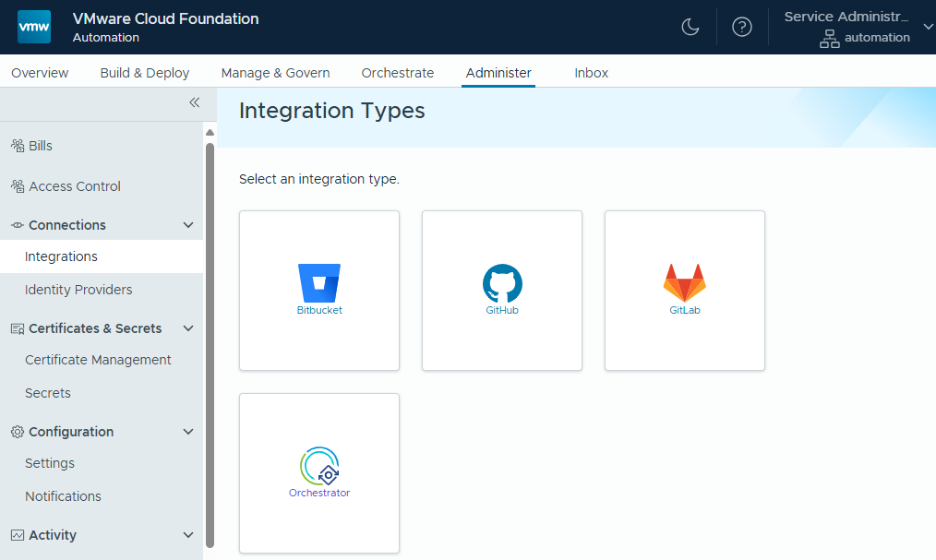The width and height of the screenshot is (936, 560).
Task: Click the Orchestrator link label
Action: (x=319, y=493)
